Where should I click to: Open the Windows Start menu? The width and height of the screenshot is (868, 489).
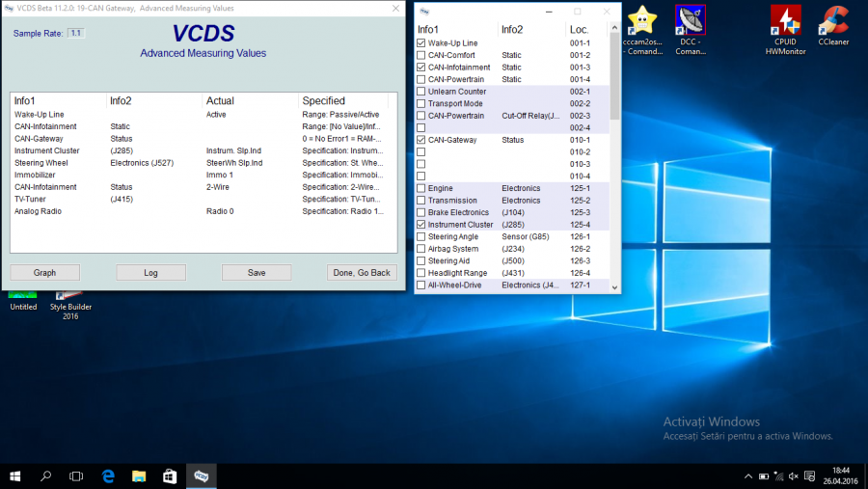(15, 475)
